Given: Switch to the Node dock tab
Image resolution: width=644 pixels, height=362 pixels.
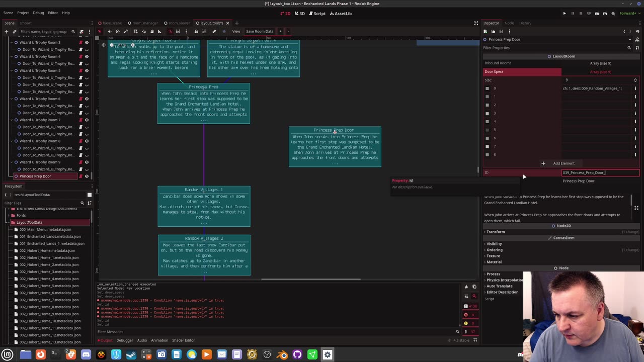Looking at the screenshot, I should [509, 23].
